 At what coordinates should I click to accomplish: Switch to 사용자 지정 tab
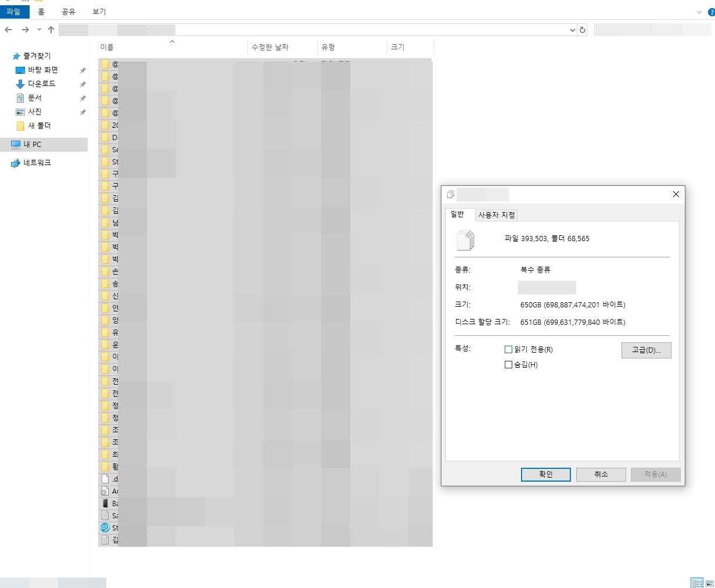tap(497, 215)
